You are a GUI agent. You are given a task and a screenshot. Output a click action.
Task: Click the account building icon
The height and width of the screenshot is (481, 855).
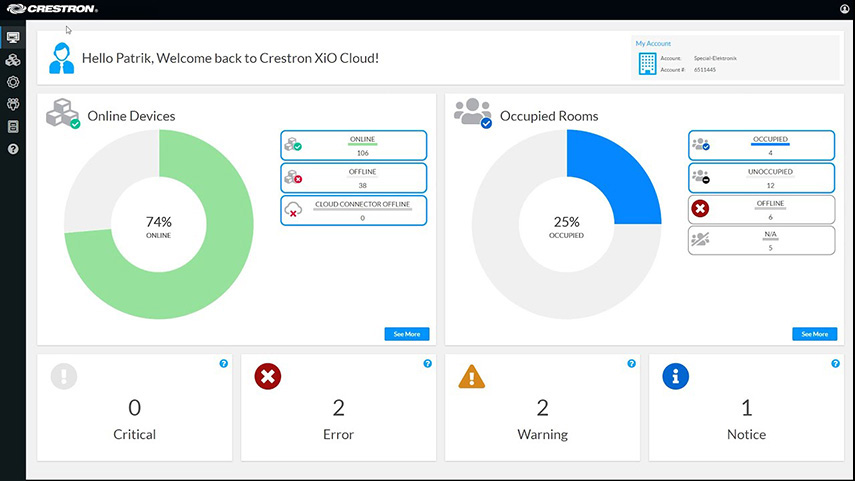(647, 64)
